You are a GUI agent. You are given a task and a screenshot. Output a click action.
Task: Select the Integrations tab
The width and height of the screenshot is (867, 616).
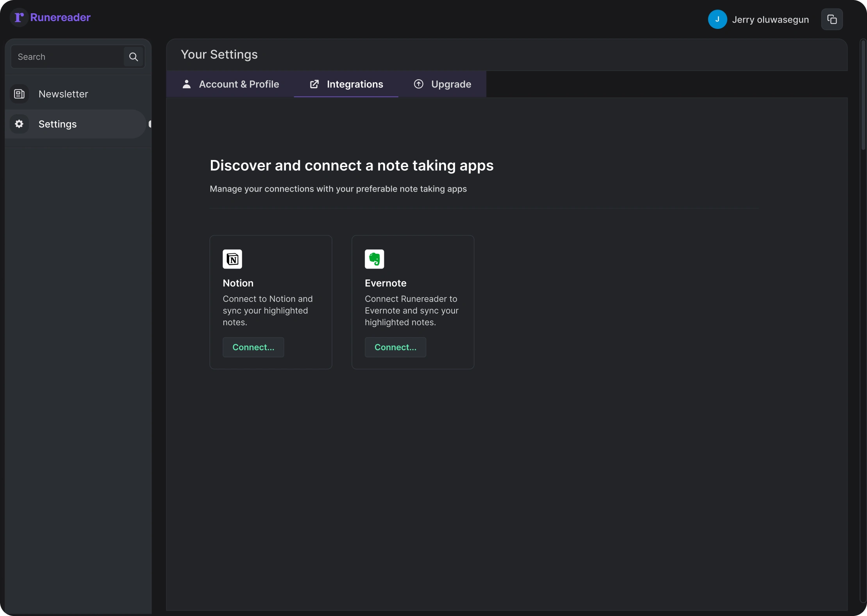(346, 84)
